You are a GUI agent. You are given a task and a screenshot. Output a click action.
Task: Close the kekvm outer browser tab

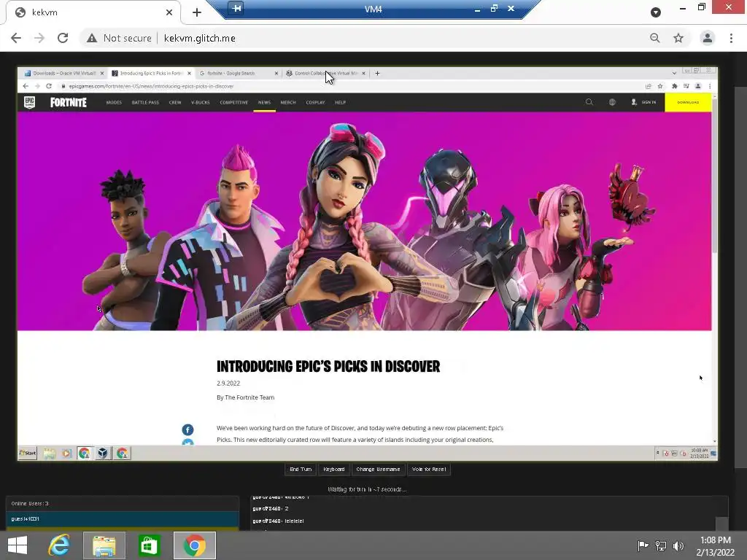[x=169, y=12]
